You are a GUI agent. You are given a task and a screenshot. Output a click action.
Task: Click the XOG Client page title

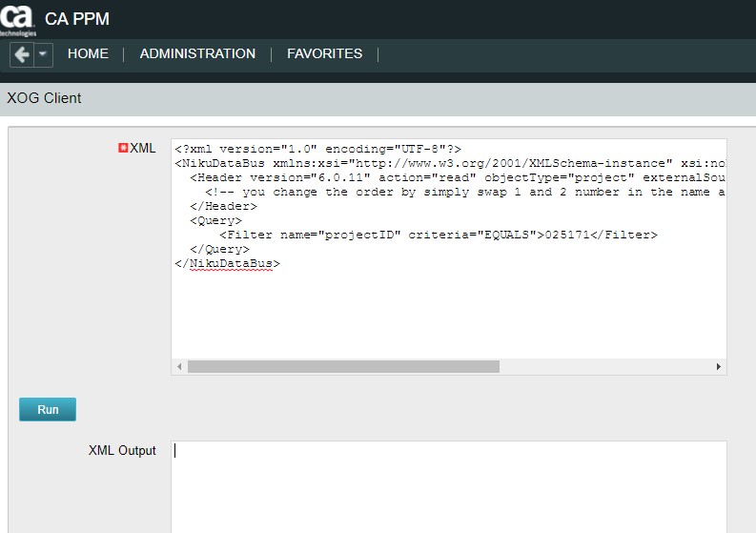point(44,98)
